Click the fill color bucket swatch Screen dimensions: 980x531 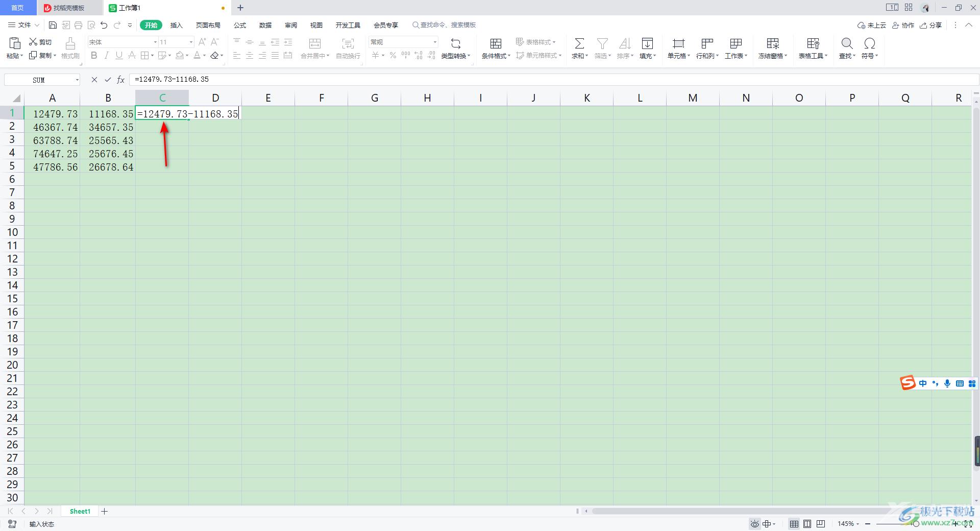tap(180, 55)
